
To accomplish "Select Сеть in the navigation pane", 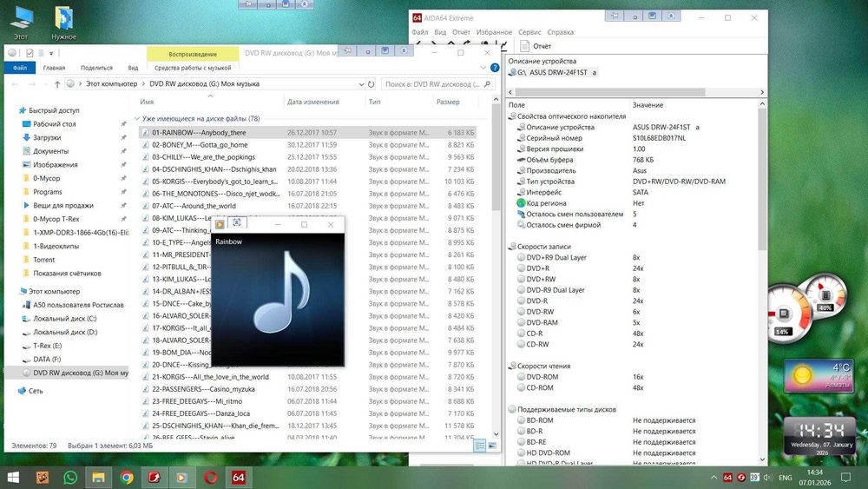I will pos(36,391).
